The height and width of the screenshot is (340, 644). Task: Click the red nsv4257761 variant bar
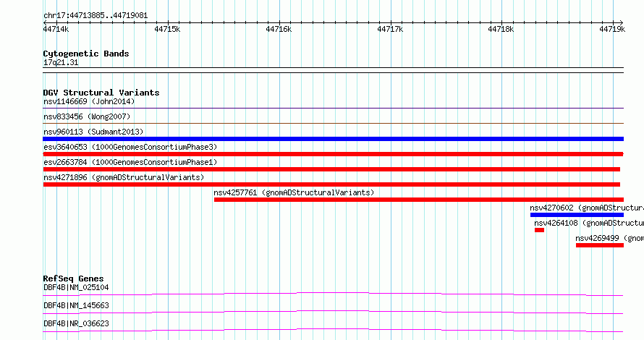click(x=418, y=200)
